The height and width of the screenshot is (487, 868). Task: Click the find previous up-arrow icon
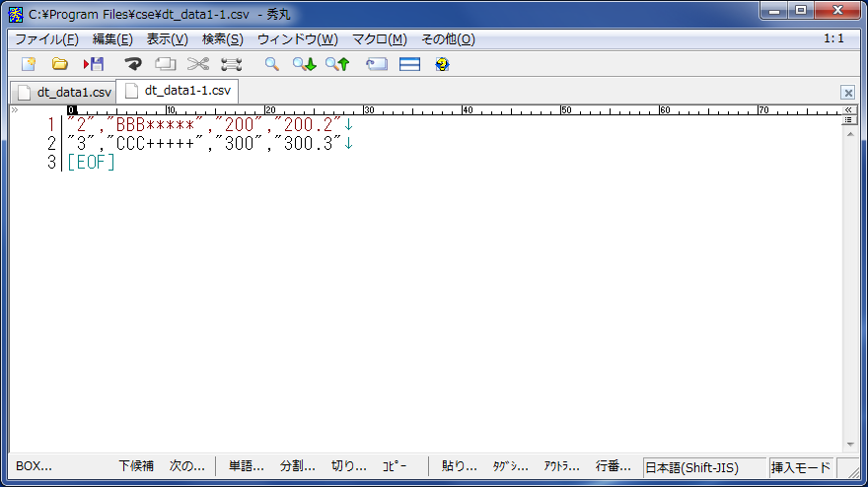(337, 64)
